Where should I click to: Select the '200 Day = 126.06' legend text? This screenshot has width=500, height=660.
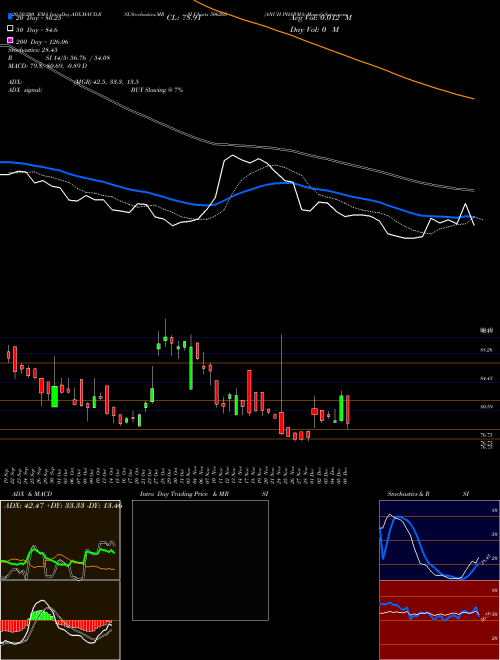(42, 42)
